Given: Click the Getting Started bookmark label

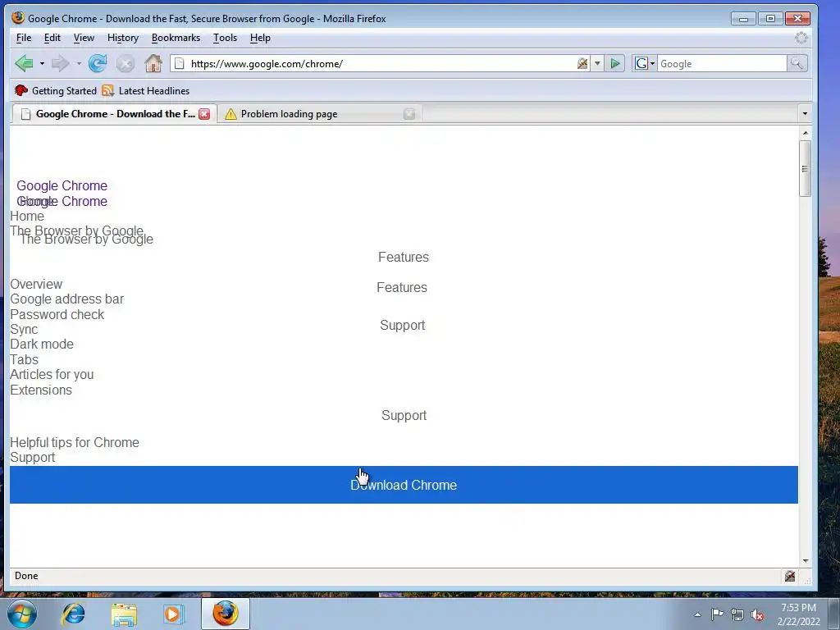Looking at the screenshot, I should point(64,90).
